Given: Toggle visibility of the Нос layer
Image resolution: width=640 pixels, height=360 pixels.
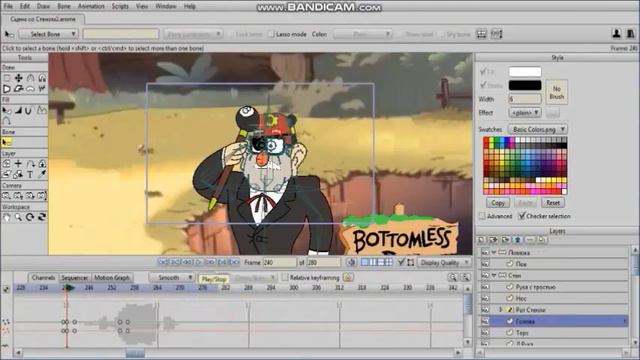Looking at the screenshot, I should pyautogui.click(x=485, y=298).
